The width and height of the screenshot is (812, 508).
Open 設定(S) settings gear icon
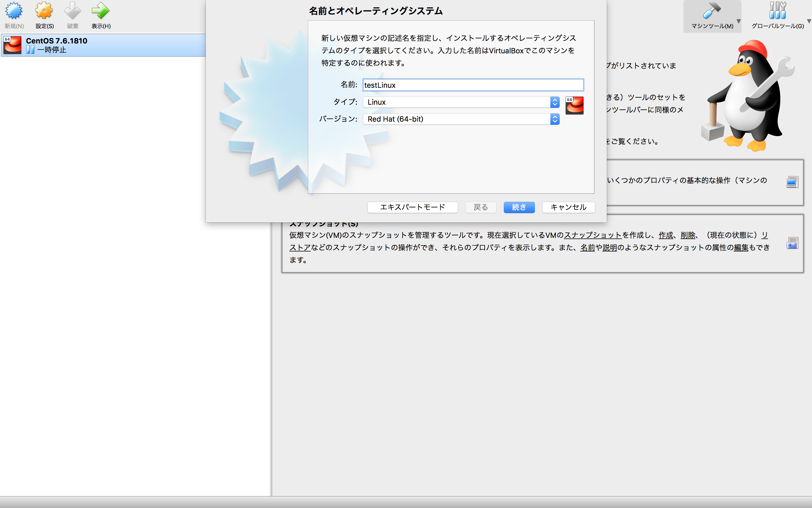pos(44,11)
